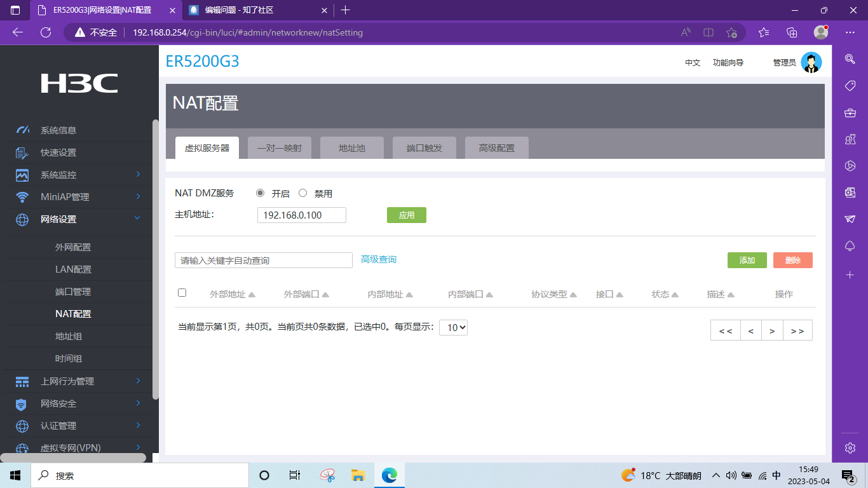Switch to the 一对一映射 tab
Viewport: 868px width, 488px height.
(x=280, y=148)
